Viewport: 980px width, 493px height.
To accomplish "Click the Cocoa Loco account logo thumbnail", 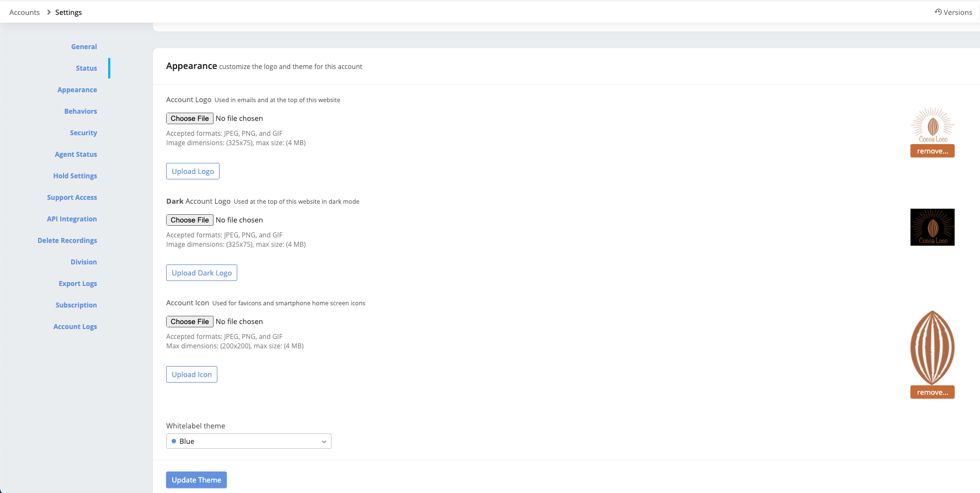I will 932,125.
